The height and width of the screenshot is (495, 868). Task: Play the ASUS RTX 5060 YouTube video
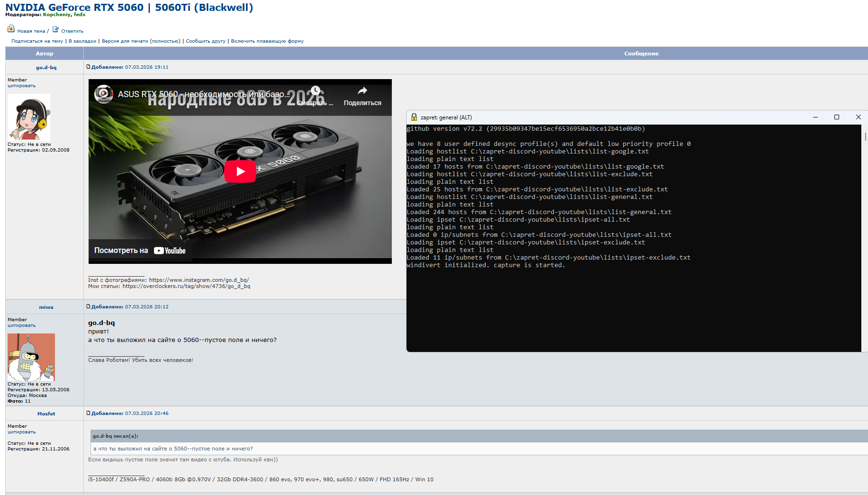point(240,171)
